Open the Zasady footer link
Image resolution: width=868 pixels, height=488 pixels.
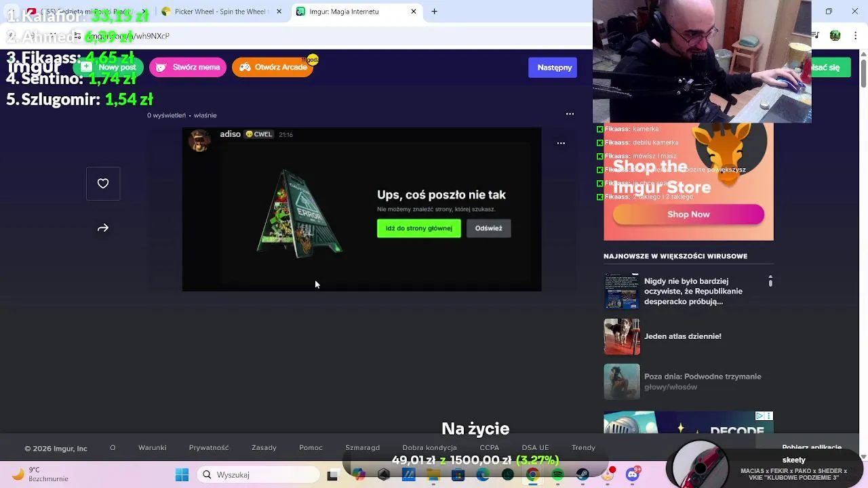pyautogui.click(x=264, y=448)
